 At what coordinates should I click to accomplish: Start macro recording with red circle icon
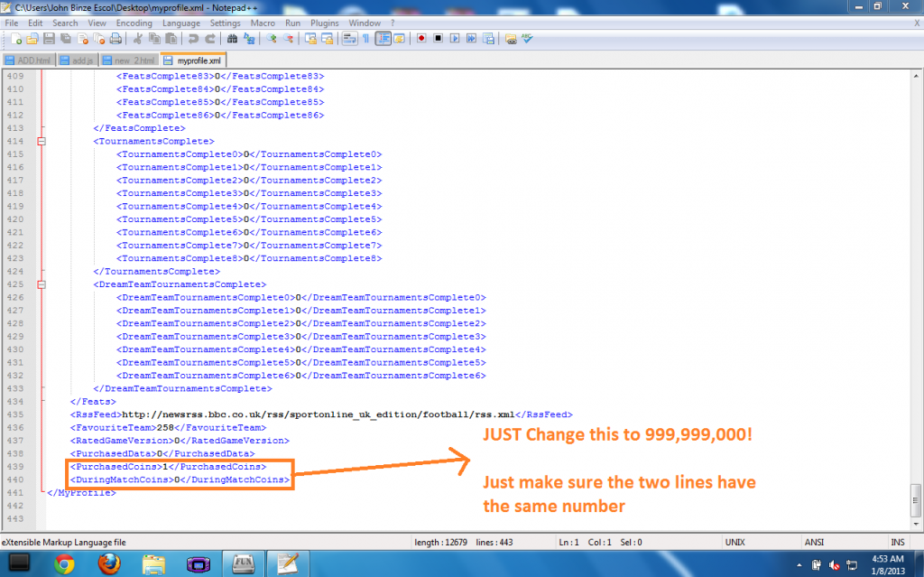tap(421, 38)
